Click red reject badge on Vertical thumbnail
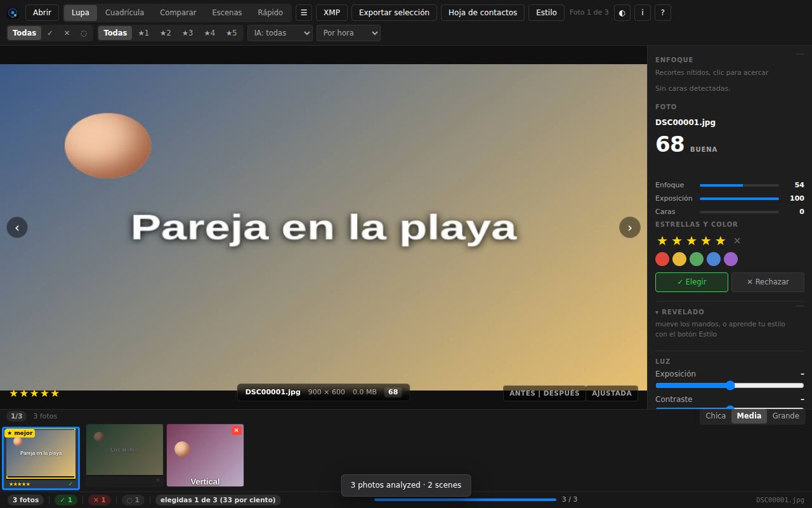The height and width of the screenshot is (508, 812). tap(237, 431)
